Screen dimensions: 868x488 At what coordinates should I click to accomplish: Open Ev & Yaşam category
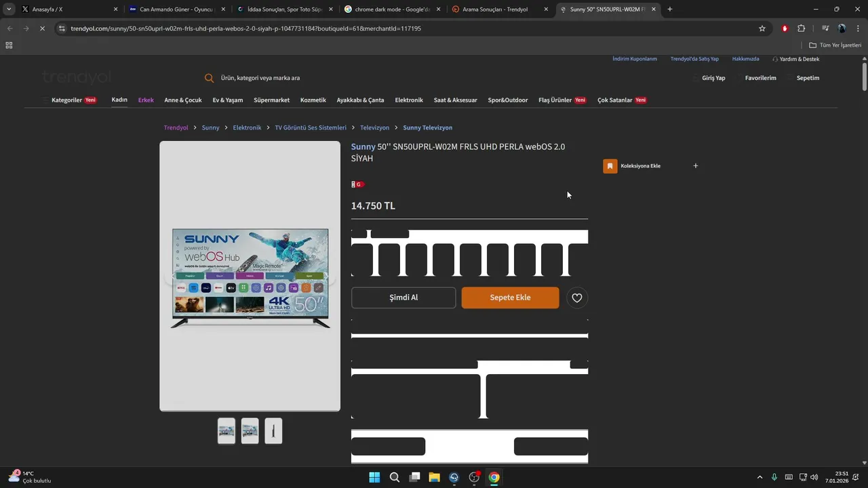228,100
